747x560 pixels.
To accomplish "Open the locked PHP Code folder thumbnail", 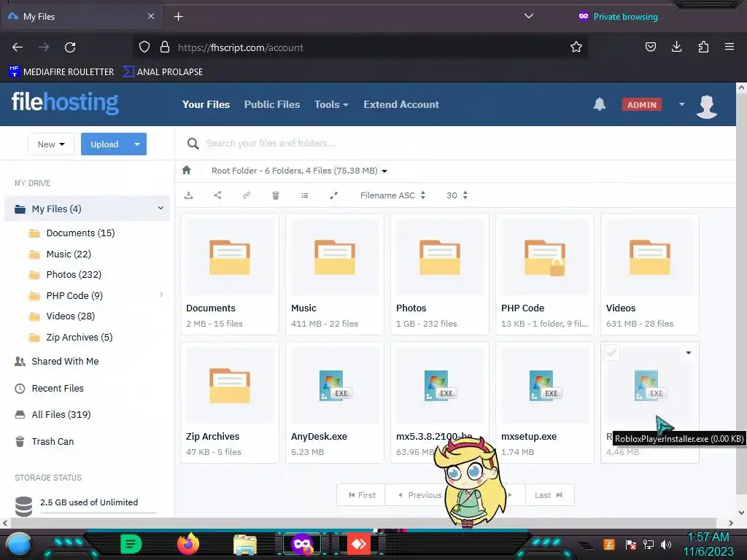I will click(544, 257).
